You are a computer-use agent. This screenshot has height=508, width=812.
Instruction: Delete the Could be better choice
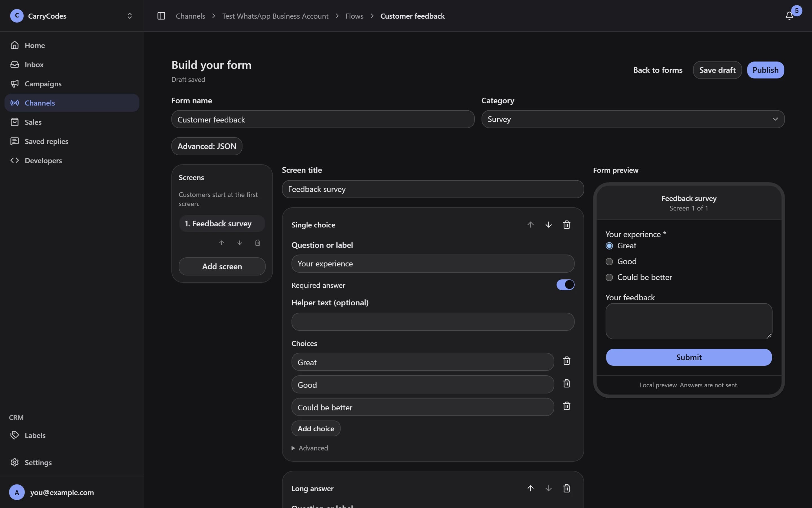click(x=566, y=406)
